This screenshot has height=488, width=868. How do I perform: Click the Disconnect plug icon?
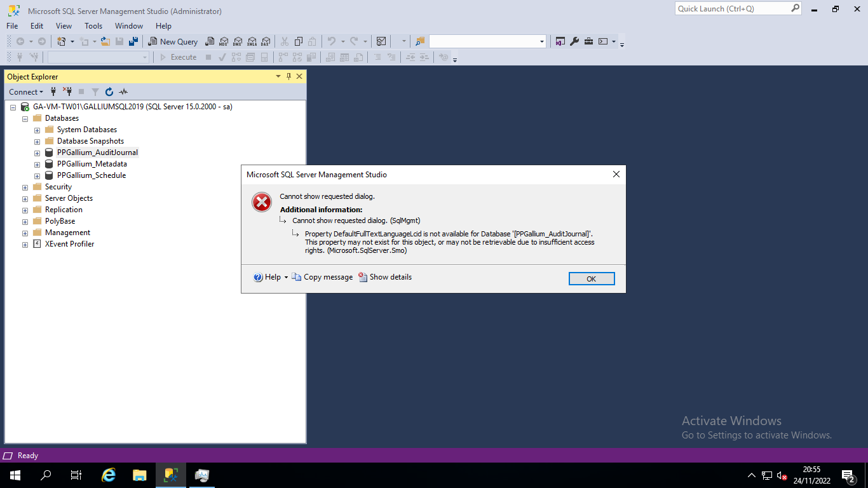[67, 91]
